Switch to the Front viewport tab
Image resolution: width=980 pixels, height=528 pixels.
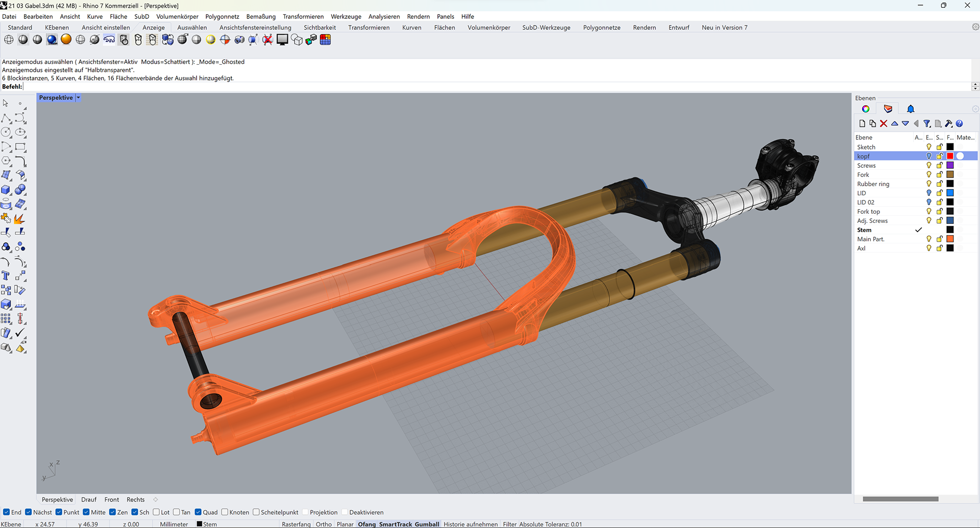(x=111, y=499)
